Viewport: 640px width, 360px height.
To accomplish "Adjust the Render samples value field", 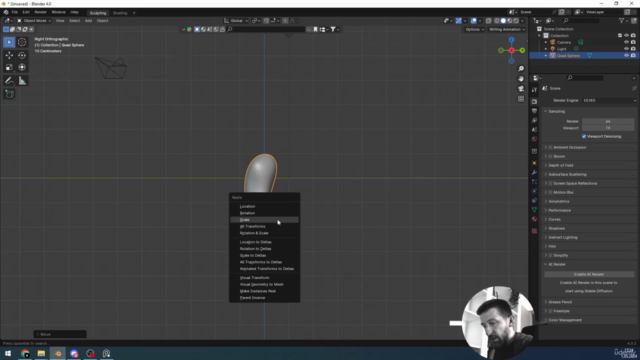I will click(x=608, y=121).
